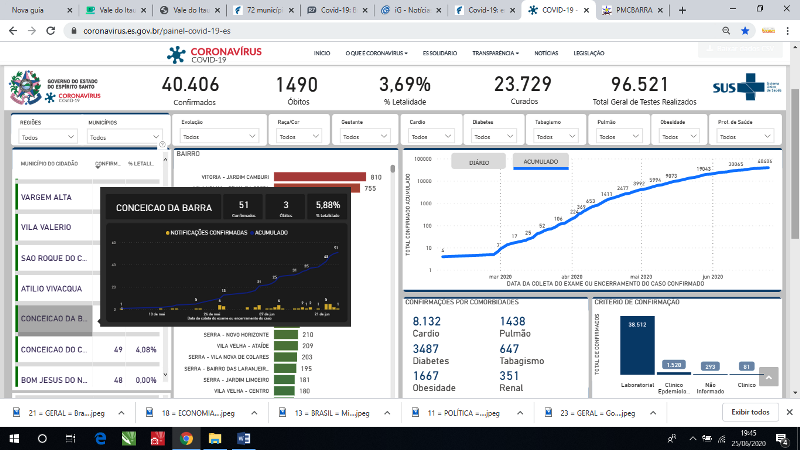800x450 pixels.
Task: Switch chart to DIÁRIO view
Action: (x=478, y=161)
